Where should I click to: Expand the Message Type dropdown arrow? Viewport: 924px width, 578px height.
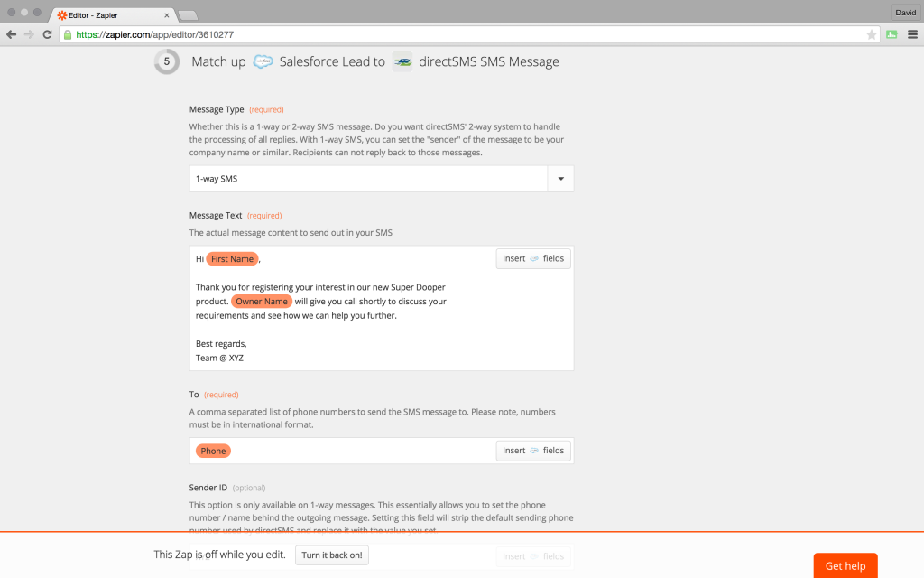click(561, 179)
